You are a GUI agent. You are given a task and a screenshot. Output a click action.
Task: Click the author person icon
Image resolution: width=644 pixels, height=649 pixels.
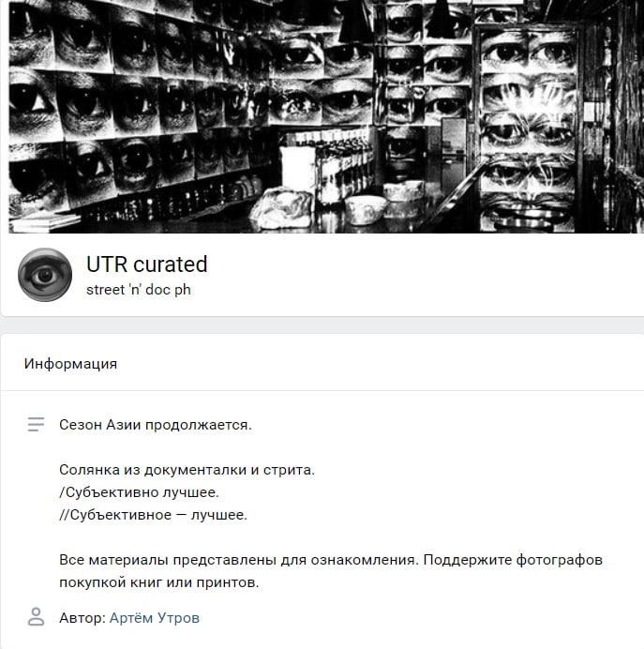36,617
